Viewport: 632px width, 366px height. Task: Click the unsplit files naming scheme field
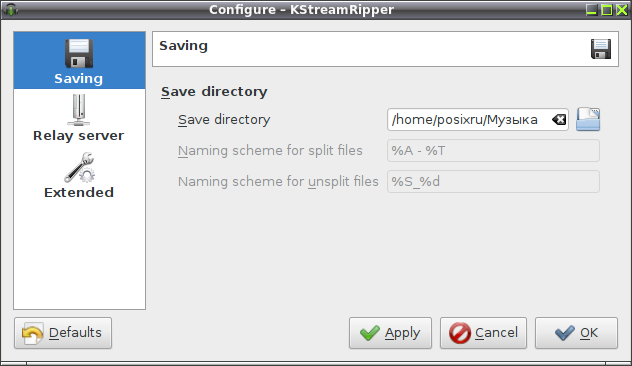(x=493, y=181)
